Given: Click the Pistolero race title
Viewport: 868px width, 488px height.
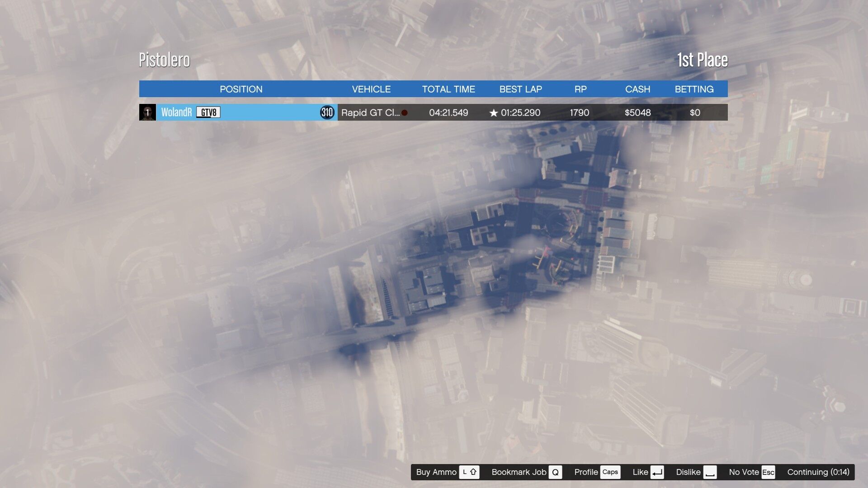Looking at the screenshot, I should pyautogui.click(x=164, y=60).
